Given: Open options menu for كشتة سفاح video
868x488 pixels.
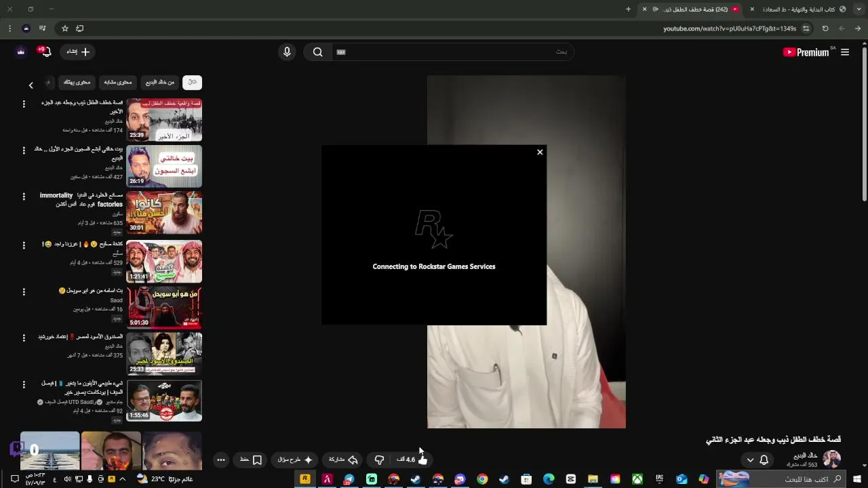Looking at the screenshot, I should click(x=24, y=245).
